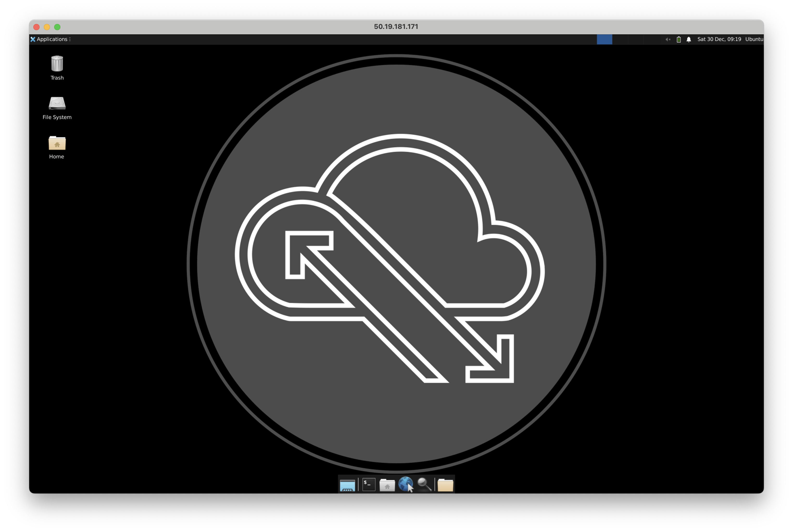The height and width of the screenshot is (532, 793).
Task: Open the notifications bell
Action: pyautogui.click(x=689, y=39)
